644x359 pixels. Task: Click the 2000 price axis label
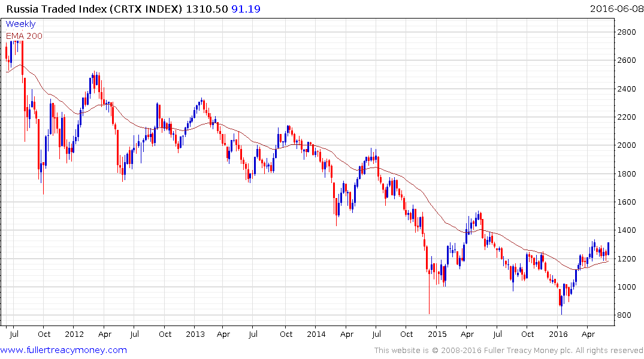pyautogui.click(x=627, y=145)
